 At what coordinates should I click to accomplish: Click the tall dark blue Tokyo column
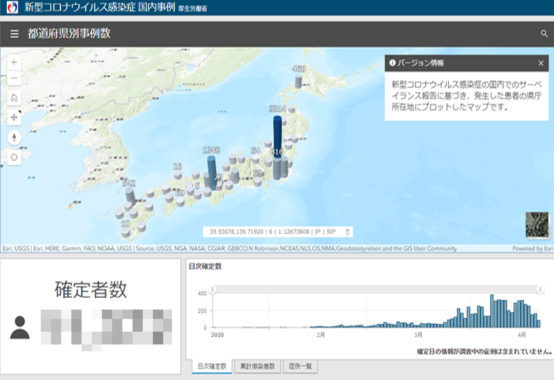[x=277, y=138]
